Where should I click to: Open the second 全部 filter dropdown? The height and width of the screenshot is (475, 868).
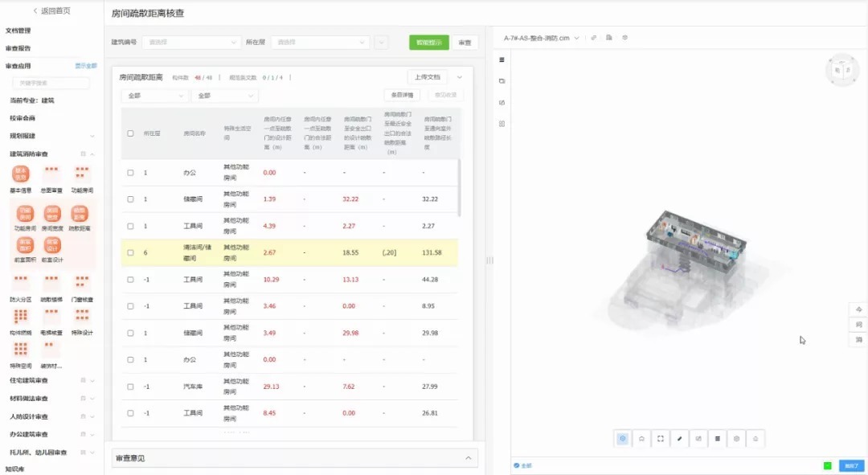tap(224, 96)
